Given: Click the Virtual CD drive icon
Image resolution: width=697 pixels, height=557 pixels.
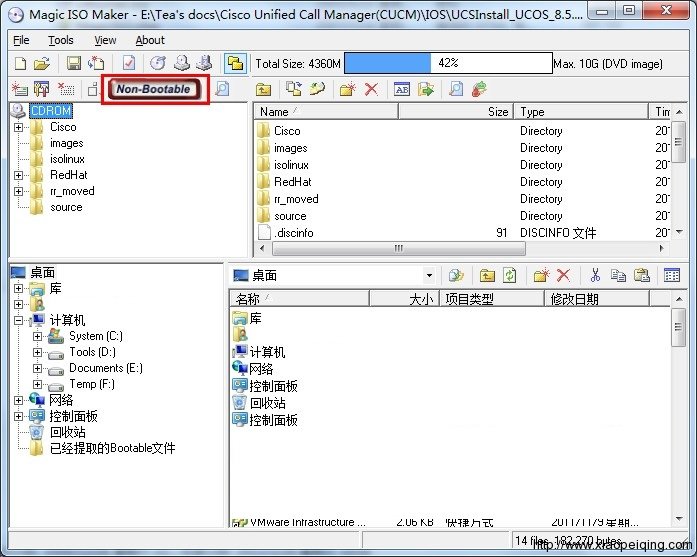Looking at the screenshot, I should (204, 63).
